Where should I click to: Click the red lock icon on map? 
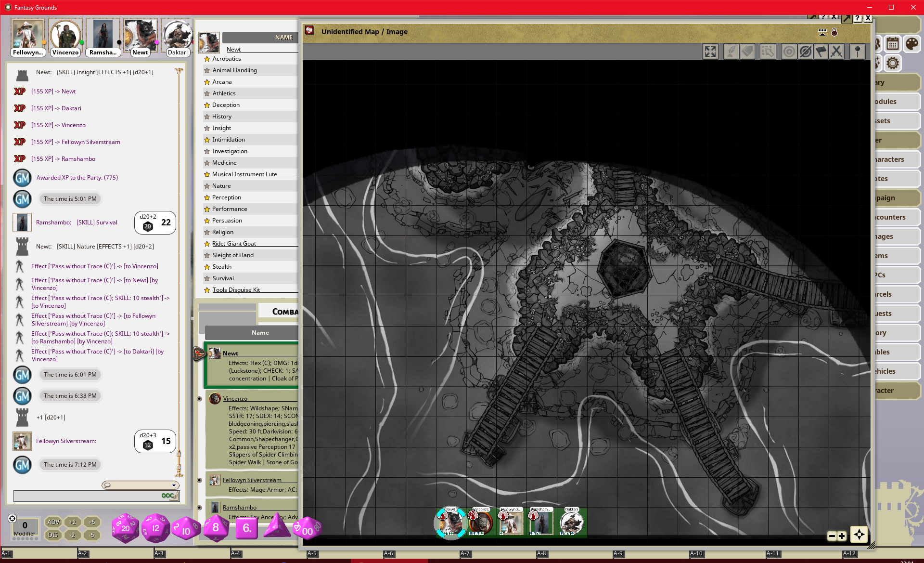pos(834,32)
